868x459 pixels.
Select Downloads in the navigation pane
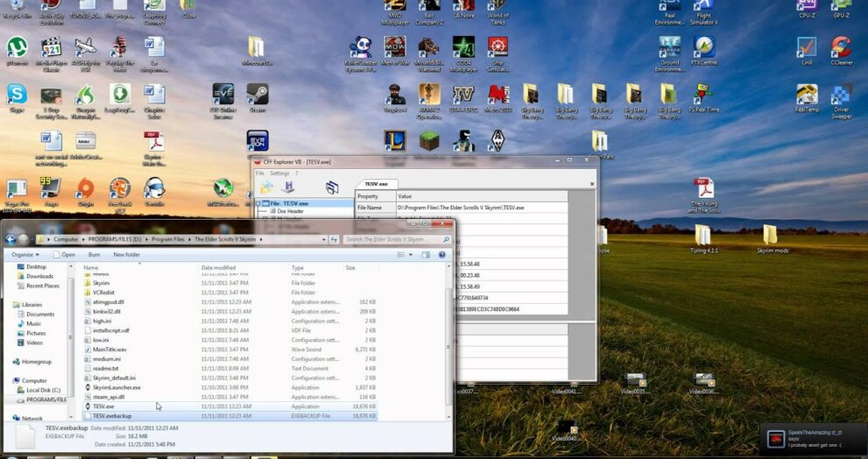(39, 276)
